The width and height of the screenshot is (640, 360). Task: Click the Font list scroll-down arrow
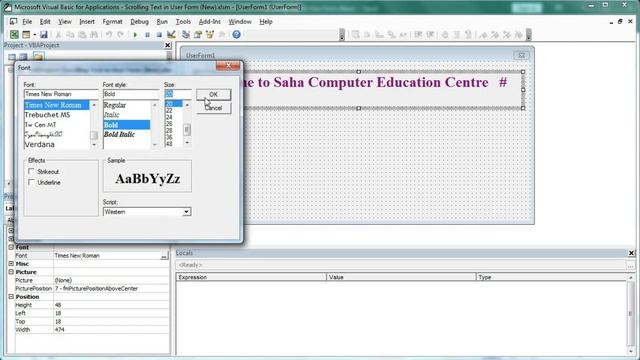pyautogui.click(x=94, y=144)
